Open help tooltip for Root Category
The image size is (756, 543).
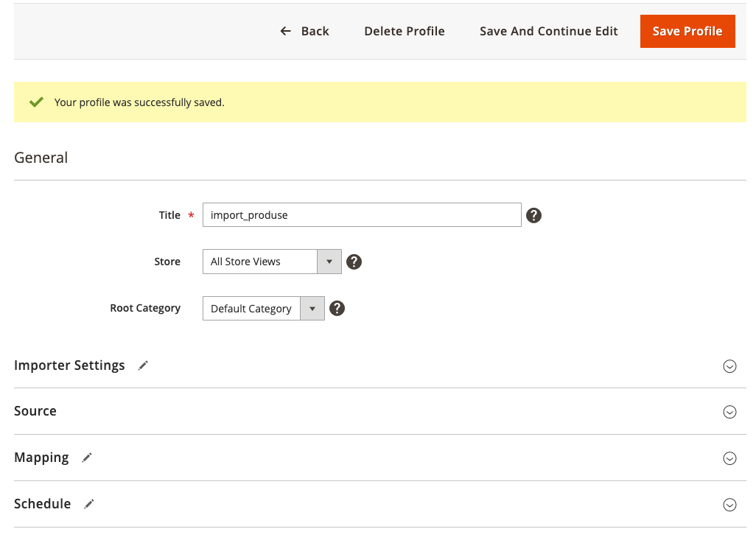tap(337, 308)
